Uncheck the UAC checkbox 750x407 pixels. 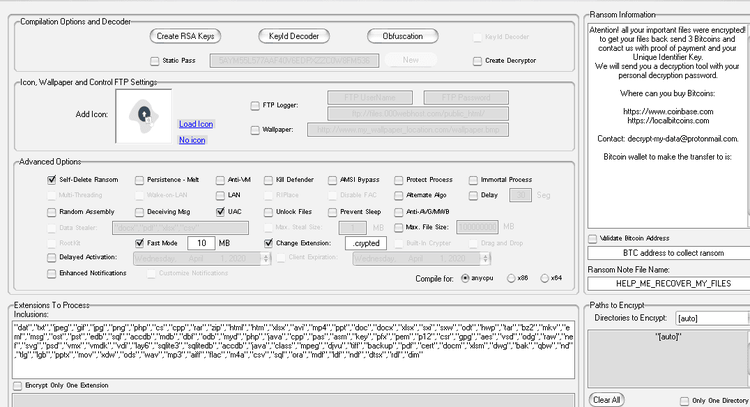point(221,212)
